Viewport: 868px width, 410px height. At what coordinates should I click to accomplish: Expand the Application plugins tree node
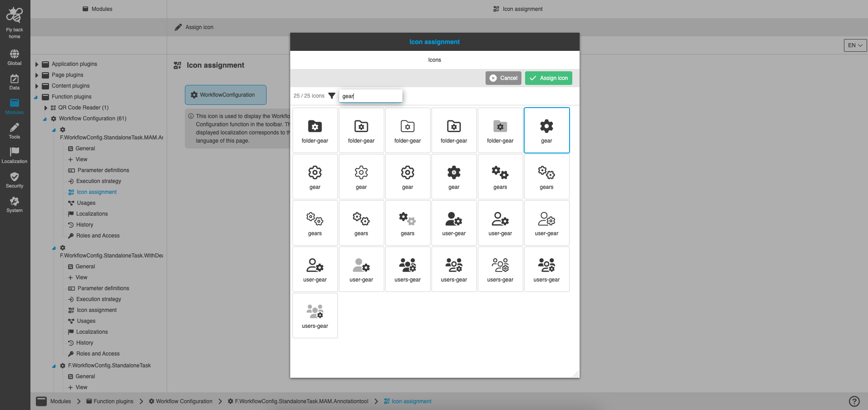click(37, 64)
